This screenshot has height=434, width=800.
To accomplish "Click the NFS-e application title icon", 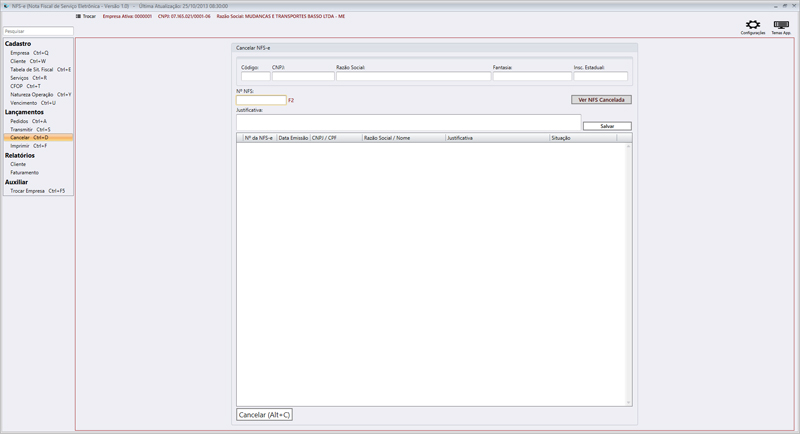I will point(6,6).
